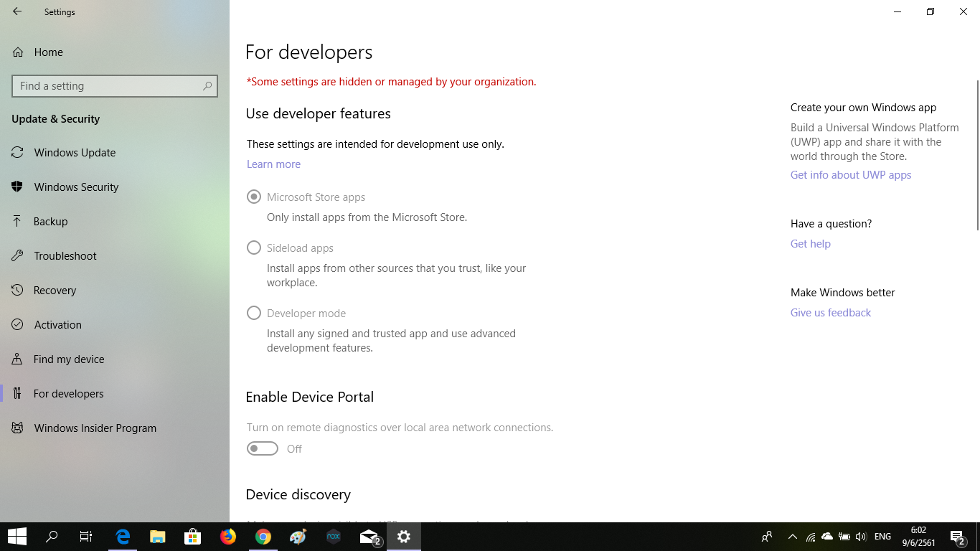Toggle the Enable Device Portal switch

click(263, 448)
